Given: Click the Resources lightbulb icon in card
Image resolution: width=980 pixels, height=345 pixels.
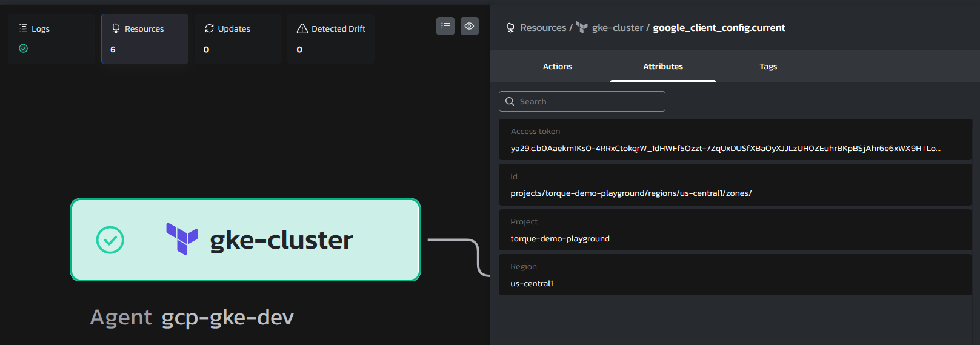Looking at the screenshot, I should pyautogui.click(x=116, y=28).
